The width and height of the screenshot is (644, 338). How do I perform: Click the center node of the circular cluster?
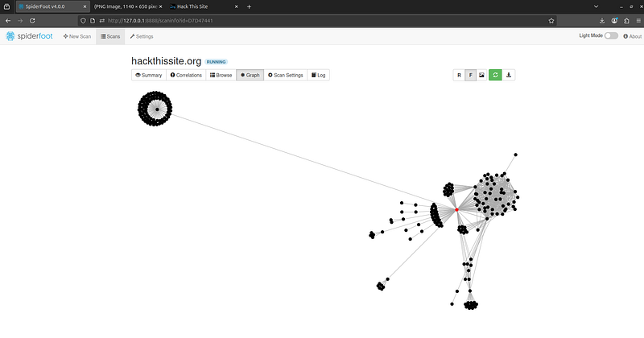click(157, 109)
